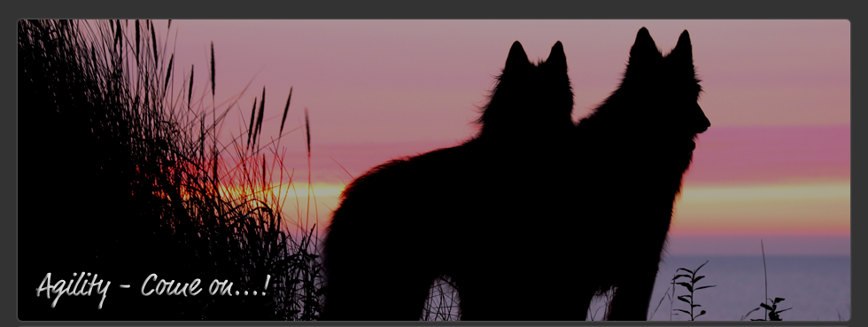Click the small leafy plant near sea

[691, 291]
